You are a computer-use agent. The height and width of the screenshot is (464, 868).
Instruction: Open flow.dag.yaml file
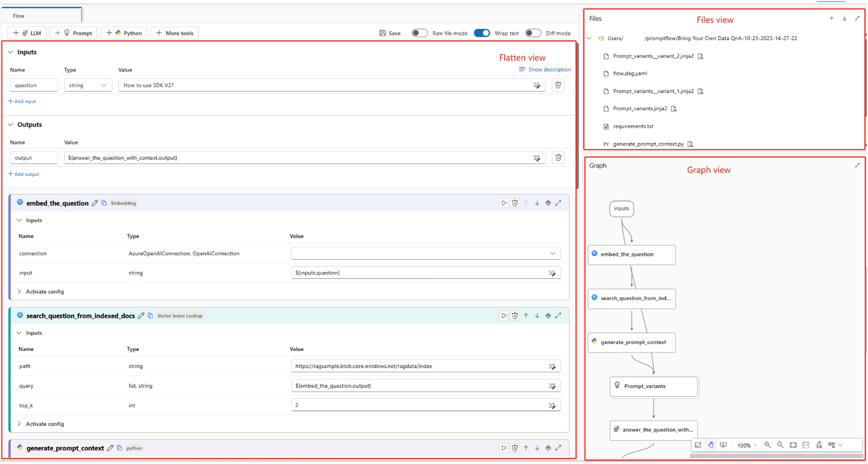(x=630, y=73)
